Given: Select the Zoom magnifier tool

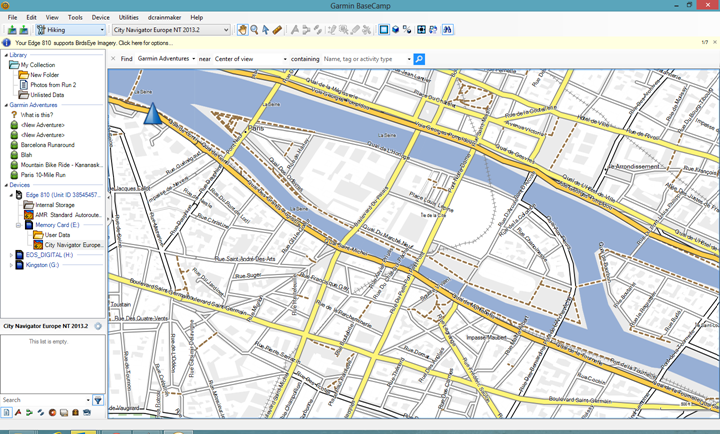Looking at the screenshot, I should [254, 30].
